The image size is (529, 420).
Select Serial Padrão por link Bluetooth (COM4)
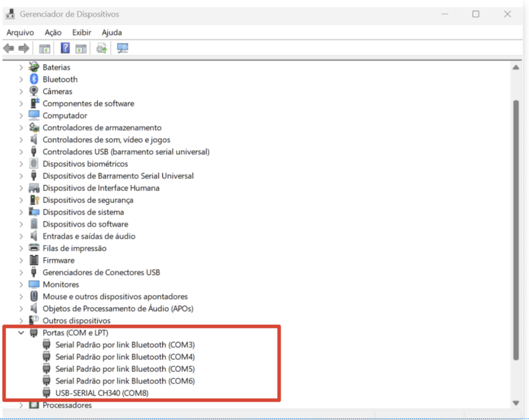[125, 357]
